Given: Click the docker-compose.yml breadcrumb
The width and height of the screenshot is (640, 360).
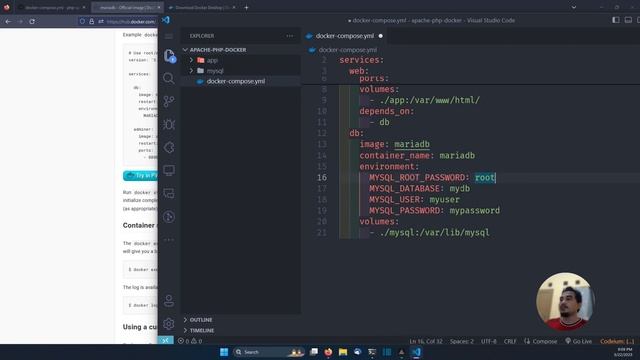Looking at the screenshot, I should (347, 50).
